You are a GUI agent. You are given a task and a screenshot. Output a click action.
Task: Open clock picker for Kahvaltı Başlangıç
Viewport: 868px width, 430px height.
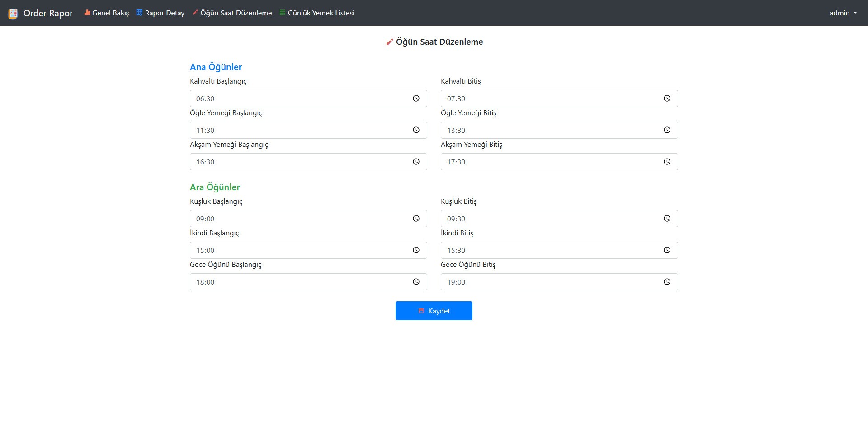tap(416, 98)
